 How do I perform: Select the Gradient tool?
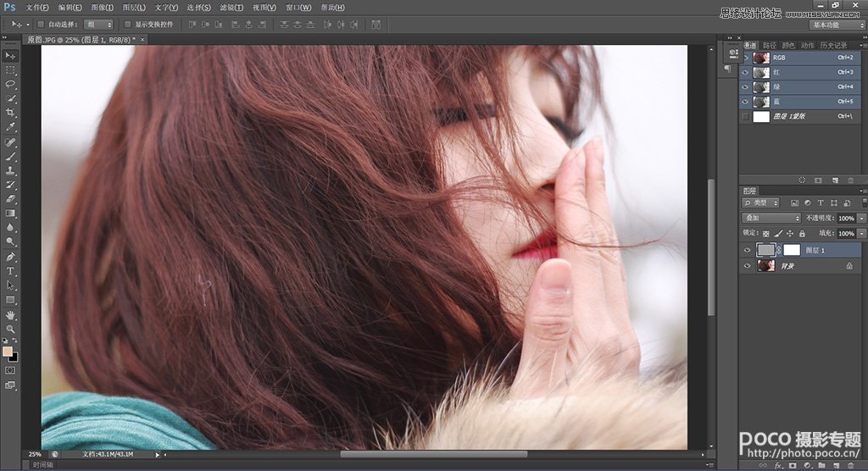10,213
